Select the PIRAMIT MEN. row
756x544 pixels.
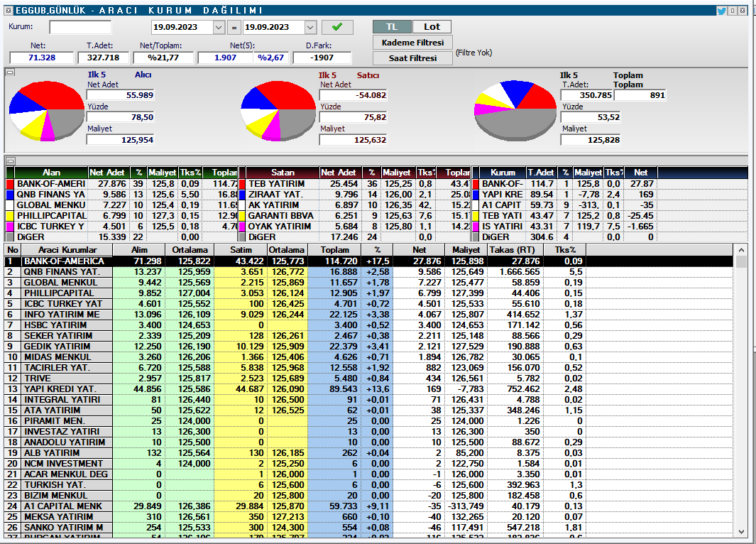point(369,421)
